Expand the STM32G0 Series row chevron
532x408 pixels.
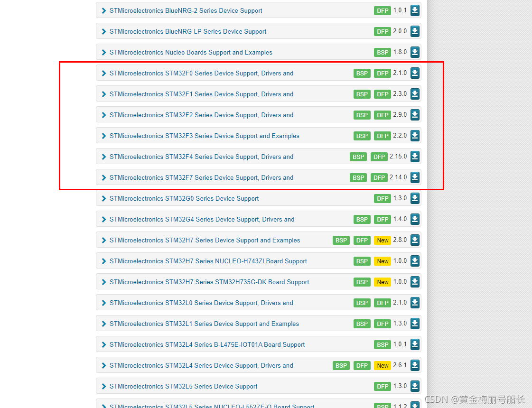[x=104, y=198]
